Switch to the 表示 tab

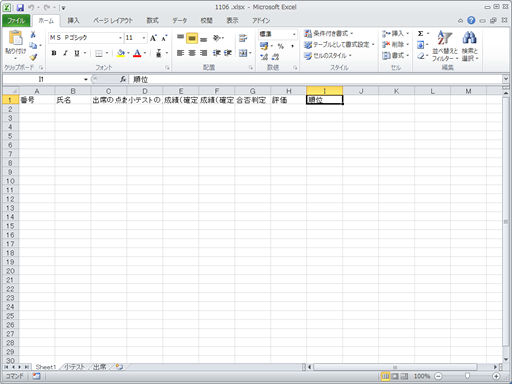point(232,21)
